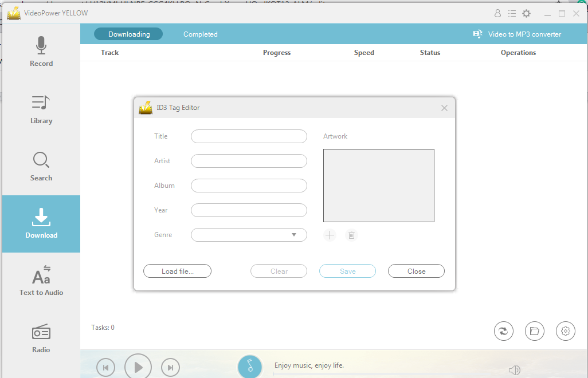The image size is (588, 378).
Task: Delete artwork using the trash icon
Action: point(351,235)
